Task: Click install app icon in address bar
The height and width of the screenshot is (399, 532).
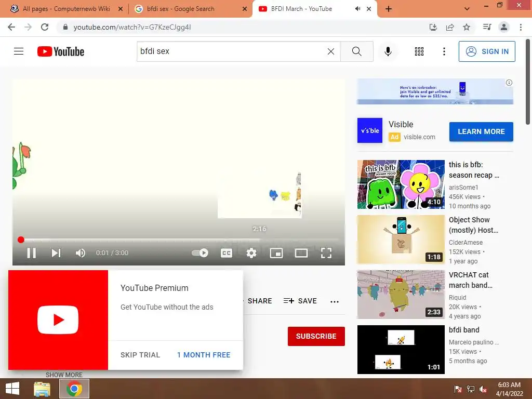Action: [x=433, y=27]
